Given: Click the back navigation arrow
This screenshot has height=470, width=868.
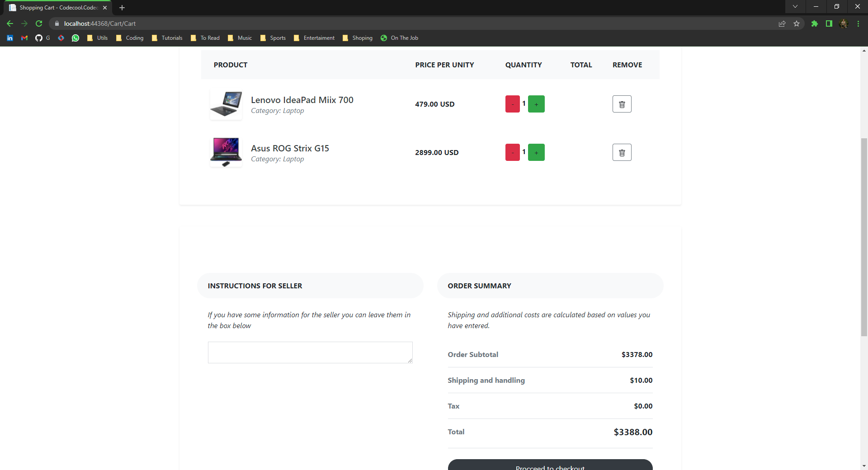Looking at the screenshot, I should tap(9, 23).
